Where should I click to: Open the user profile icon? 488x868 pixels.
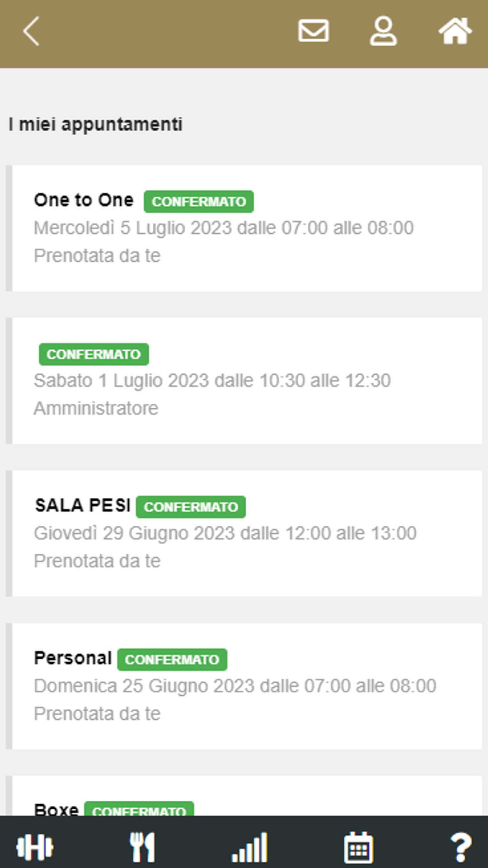point(383,31)
